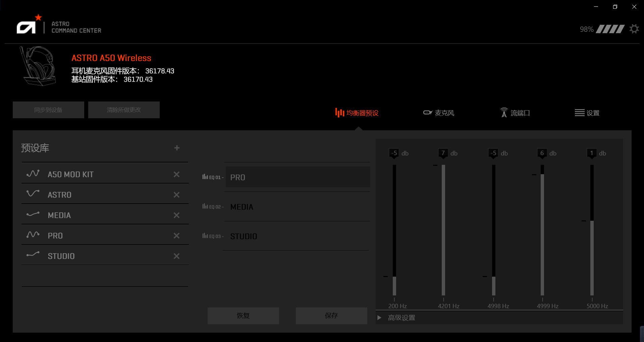Click the 4998 Hz band slider
The image size is (644, 342).
click(x=494, y=230)
